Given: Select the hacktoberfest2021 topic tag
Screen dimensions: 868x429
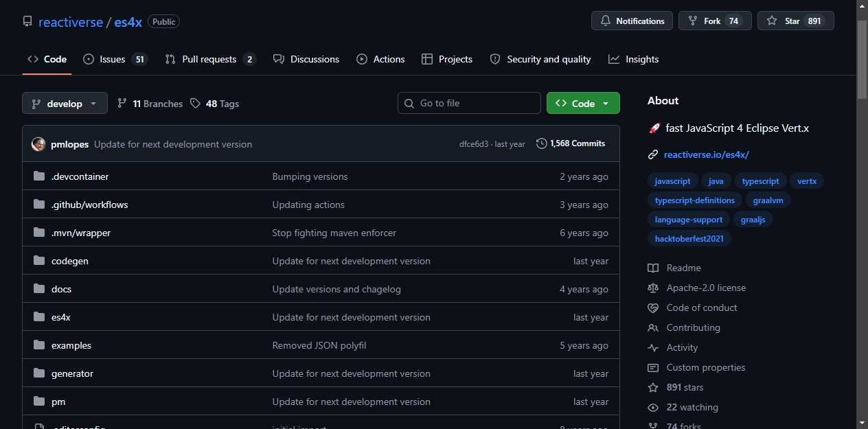Looking at the screenshot, I should 689,239.
